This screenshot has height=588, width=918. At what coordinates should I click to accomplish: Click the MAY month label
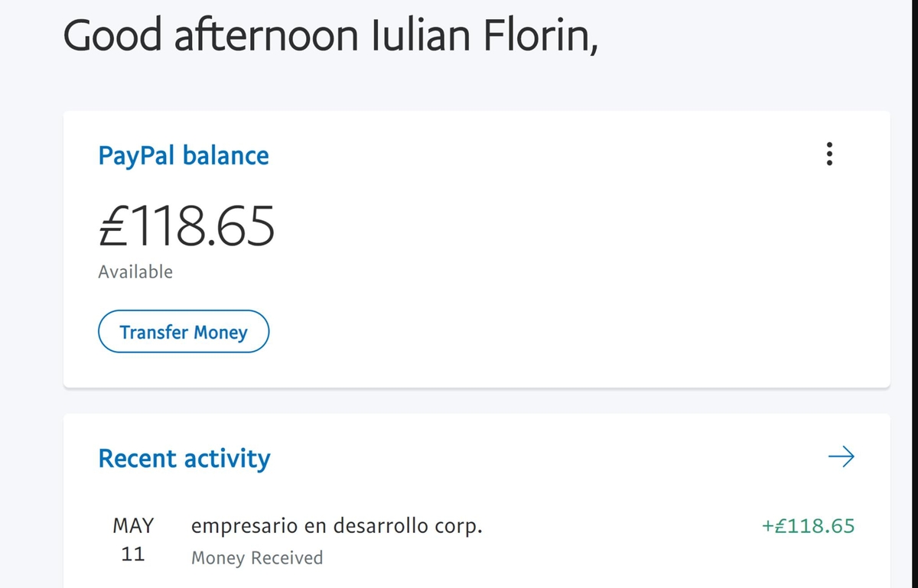point(133,526)
